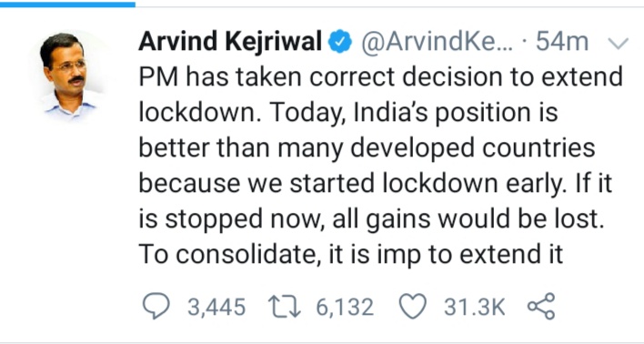Open the Arvind Kejriwal display name link
This screenshot has height=344, width=644.
tap(230, 42)
